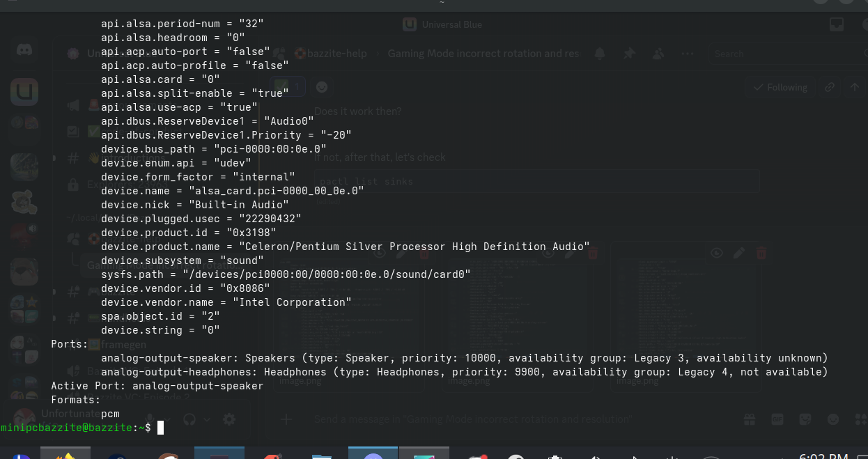Screen dimensions: 868x459
Task: Open the plus attachment button in Discord message bar
Action: click(x=286, y=419)
